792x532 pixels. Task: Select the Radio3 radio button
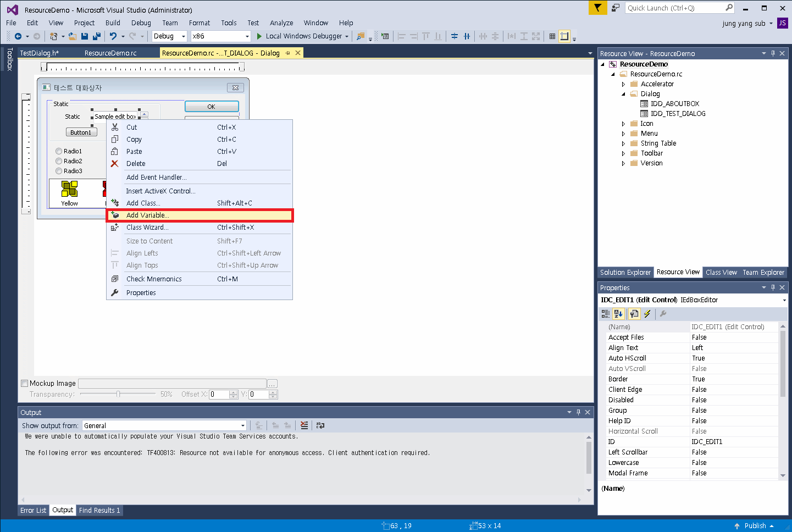[x=59, y=171]
